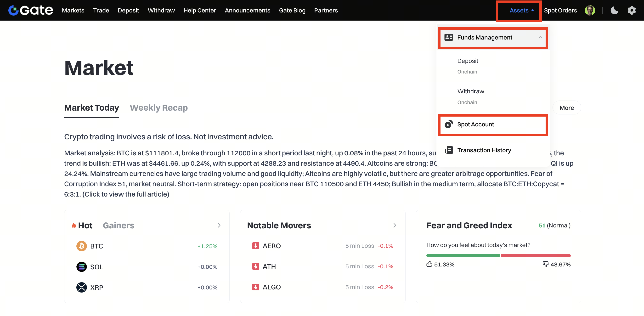Switch to Weekly Recap tab
This screenshot has width=644, height=316.
click(159, 108)
